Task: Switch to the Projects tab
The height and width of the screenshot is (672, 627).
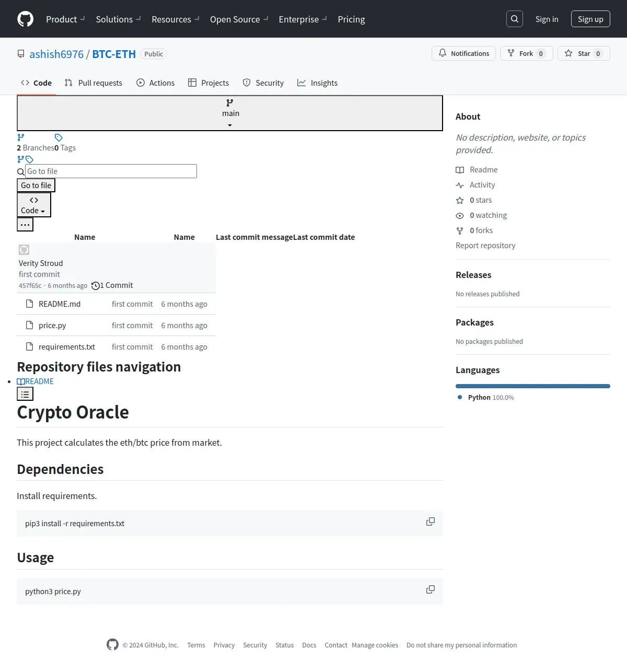Action: [208, 83]
